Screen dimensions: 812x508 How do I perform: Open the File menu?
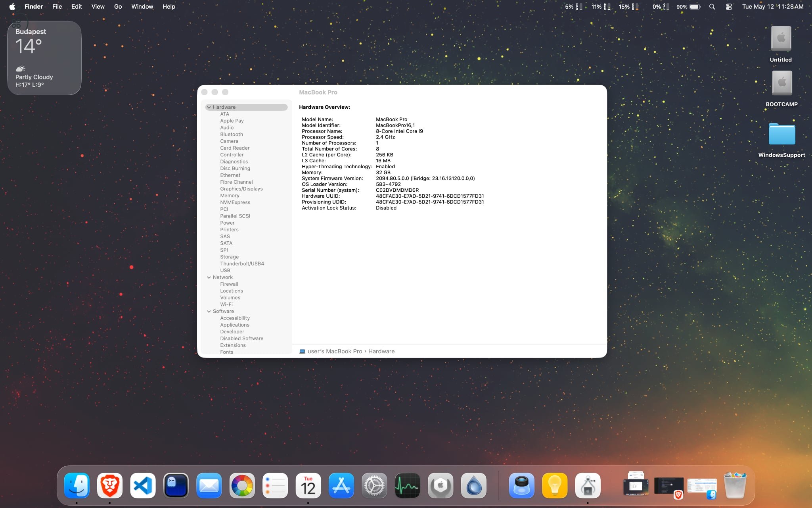coord(57,6)
